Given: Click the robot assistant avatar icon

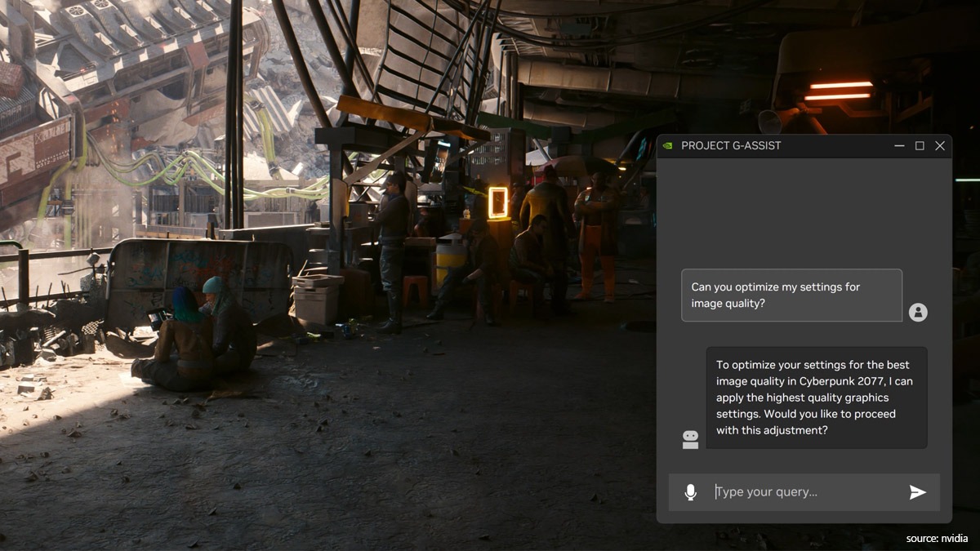Looking at the screenshot, I should tap(690, 440).
